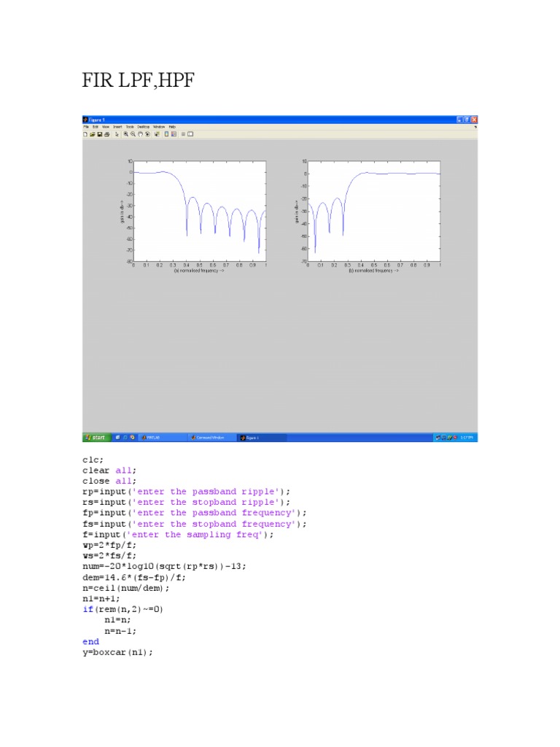This screenshot has height=747, width=560.
Task: Click the low-pass filter gain plot
Action: click(x=200, y=212)
